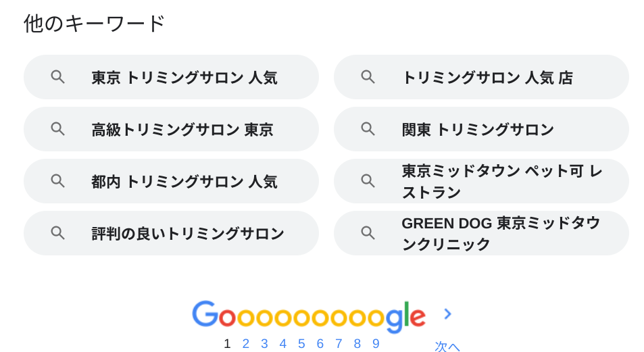The width and height of the screenshot is (644, 352).
Task: Choose 評判の良いトリミングサロン related search
Action: click(x=188, y=234)
